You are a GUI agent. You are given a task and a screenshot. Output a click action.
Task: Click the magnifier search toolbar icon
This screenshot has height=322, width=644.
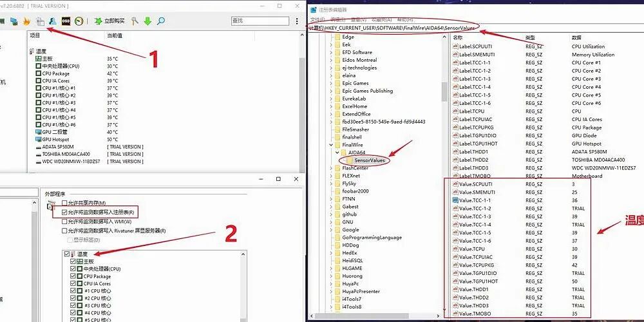(161, 21)
